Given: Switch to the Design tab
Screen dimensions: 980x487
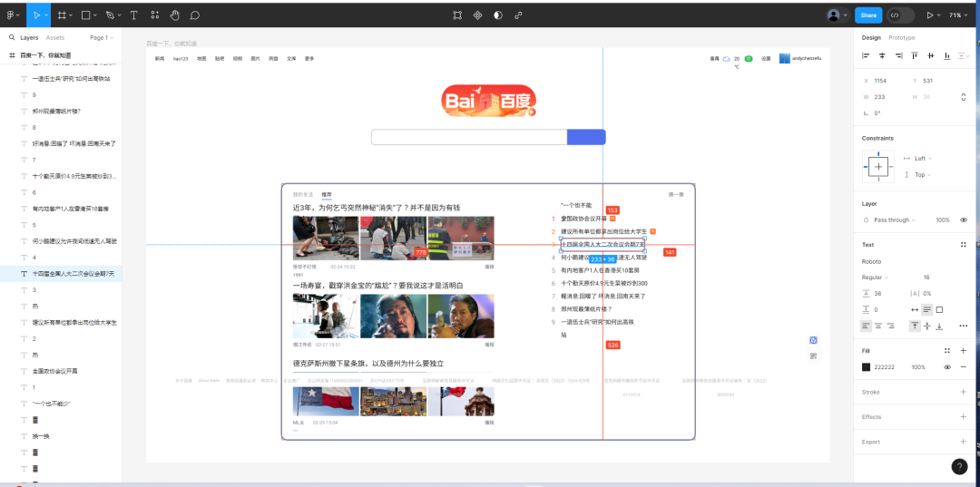Looking at the screenshot, I should (871, 37).
